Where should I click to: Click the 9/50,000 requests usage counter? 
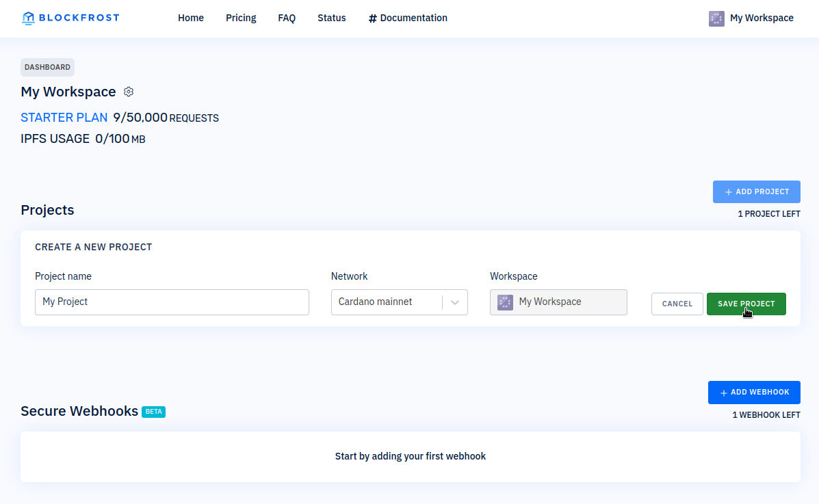[x=139, y=117]
